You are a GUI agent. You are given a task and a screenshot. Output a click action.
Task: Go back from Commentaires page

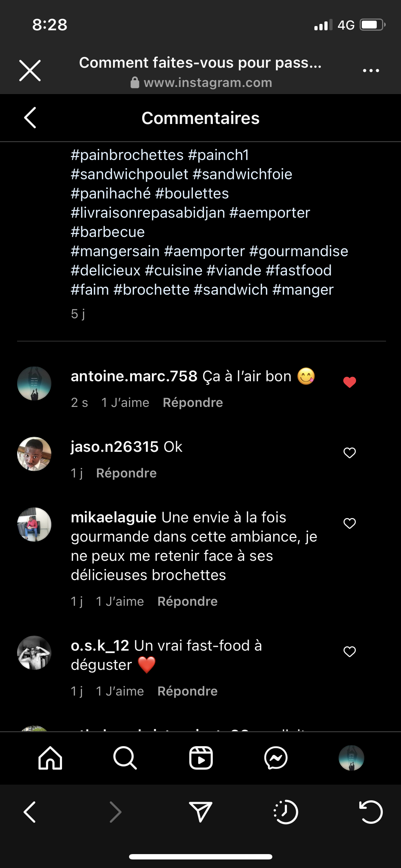(30, 118)
